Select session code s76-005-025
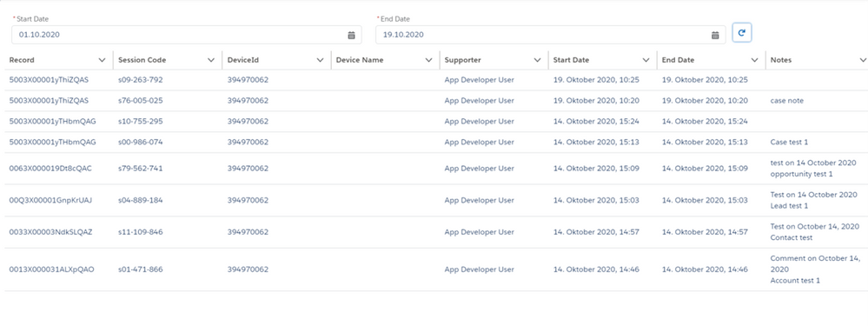 141,101
